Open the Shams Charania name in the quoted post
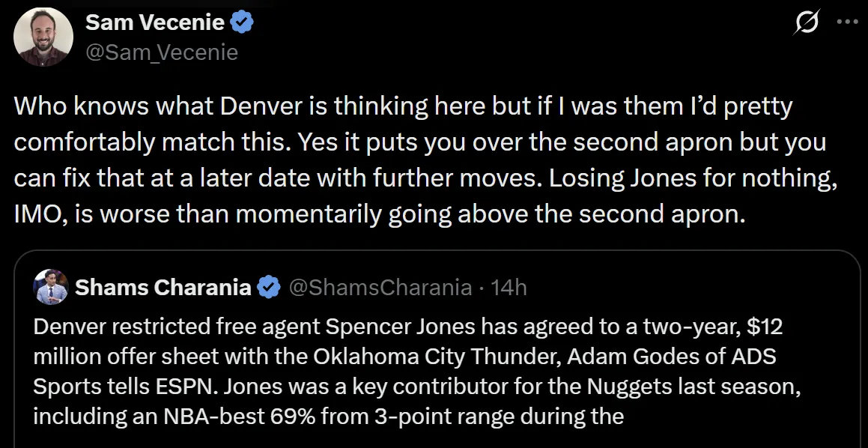868x448 pixels. click(x=163, y=288)
